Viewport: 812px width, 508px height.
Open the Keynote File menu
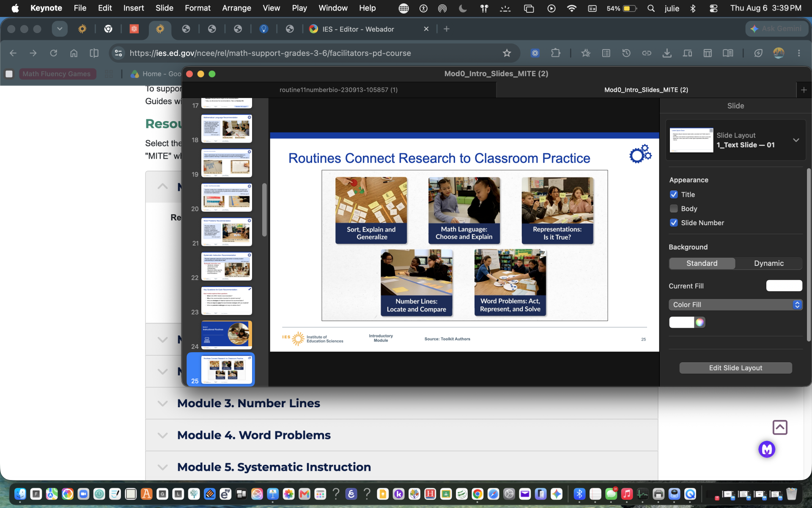[80, 8]
